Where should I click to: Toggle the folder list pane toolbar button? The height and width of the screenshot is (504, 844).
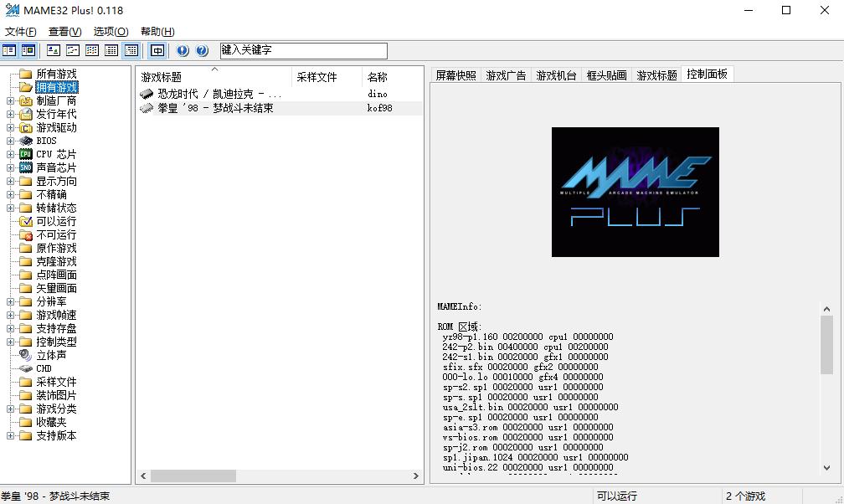[9, 50]
